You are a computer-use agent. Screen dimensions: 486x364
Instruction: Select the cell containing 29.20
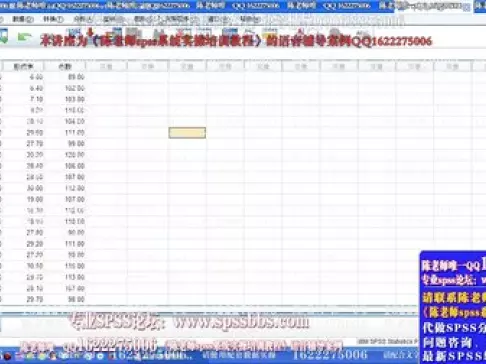(x=23, y=244)
